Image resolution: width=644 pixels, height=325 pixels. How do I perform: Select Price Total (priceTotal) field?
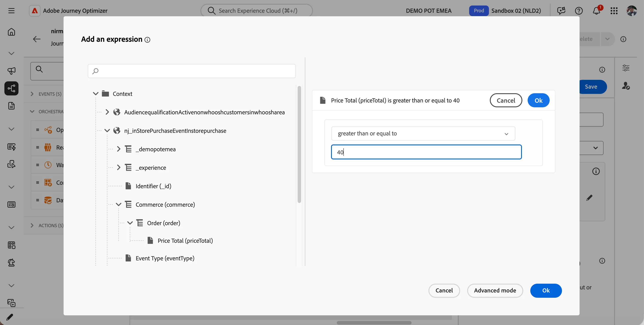(185, 241)
